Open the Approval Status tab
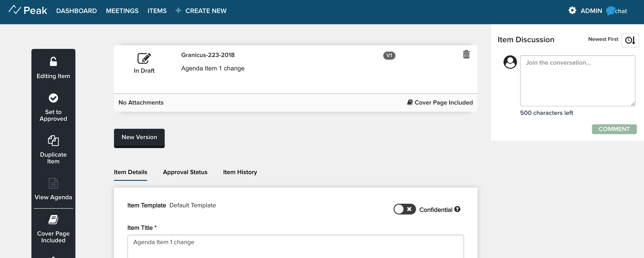Viewport: 644px width, 258px height. (x=185, y=172)
